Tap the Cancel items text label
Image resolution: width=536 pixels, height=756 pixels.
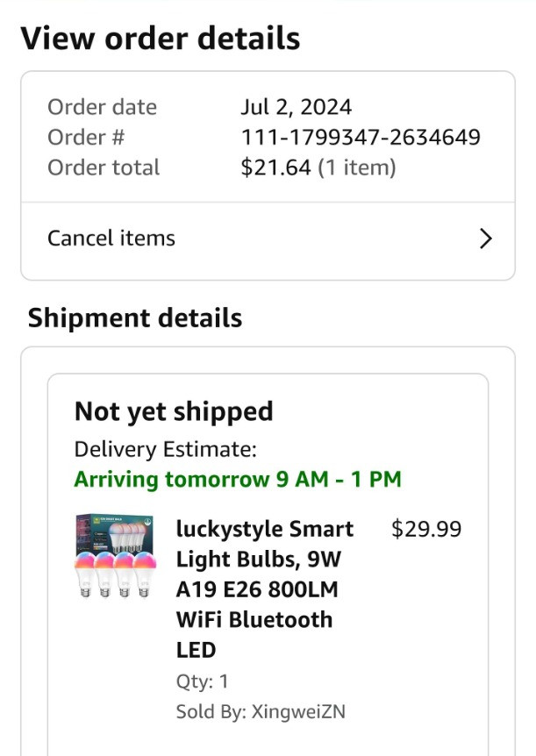pos(111,239)
